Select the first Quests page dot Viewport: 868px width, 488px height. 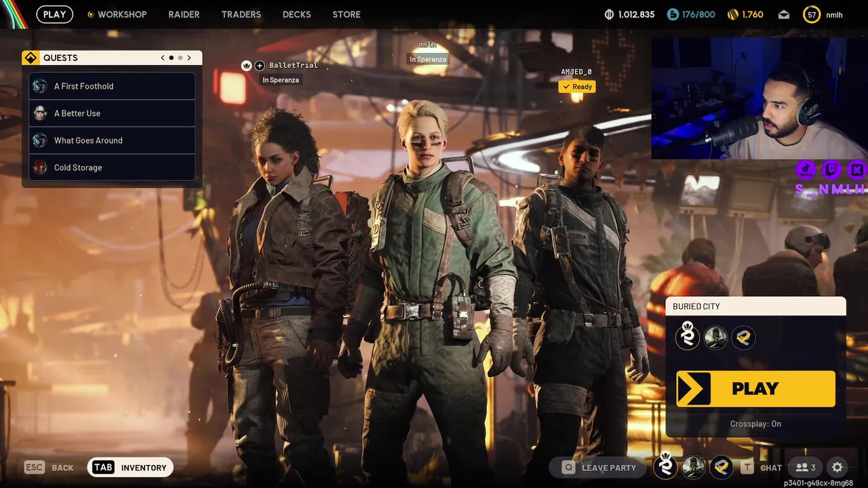click(x=172, y=58)
